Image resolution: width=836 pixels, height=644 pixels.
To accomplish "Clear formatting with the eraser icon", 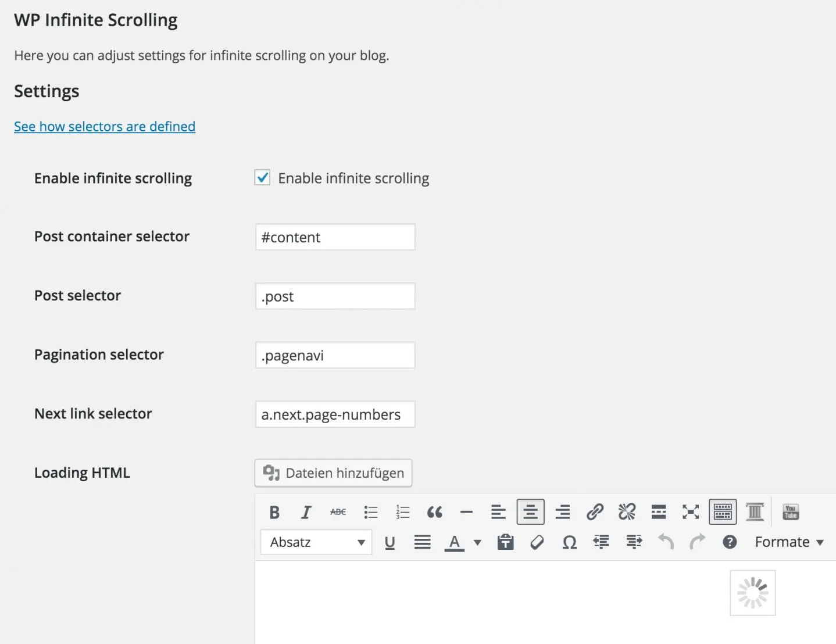I will pos(537,542).
